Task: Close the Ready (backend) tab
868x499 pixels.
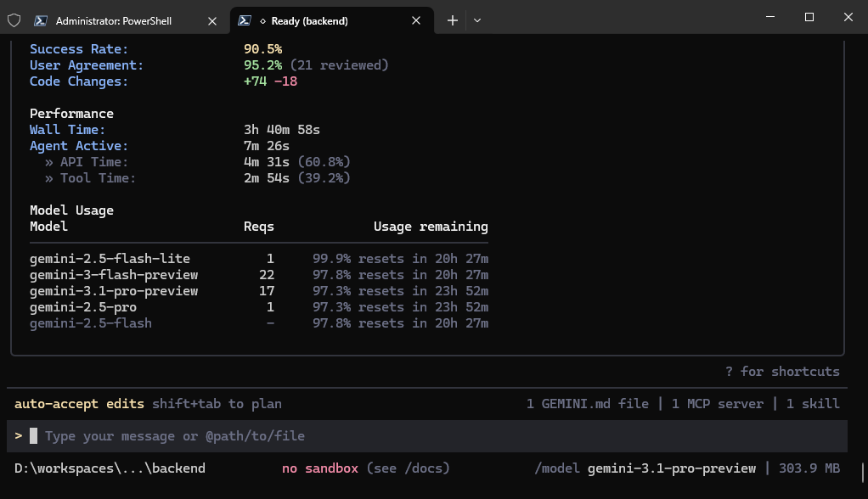Action: 416,20
